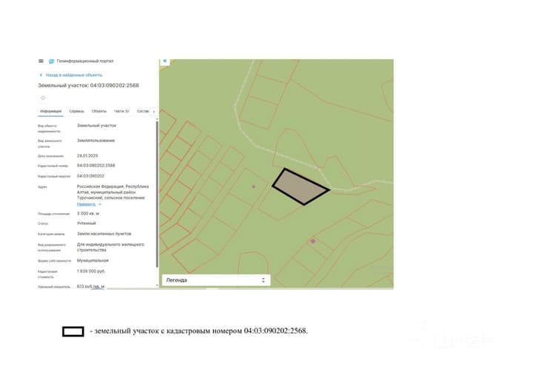Click the cadastral value 1 839 000 руб.
Viewport: 555px width, 392px height.
pos(91,271)
